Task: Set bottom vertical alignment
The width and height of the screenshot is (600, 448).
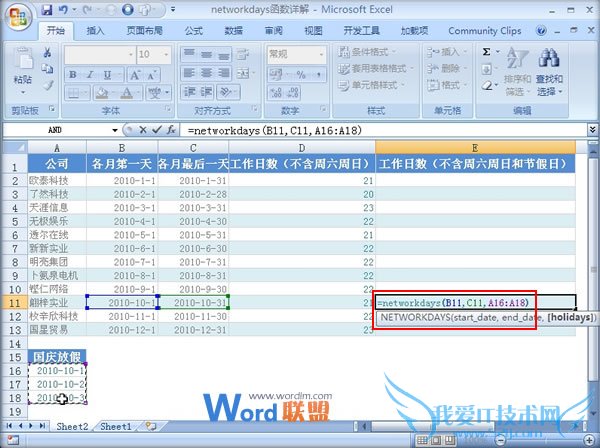Action: [223, 54]
